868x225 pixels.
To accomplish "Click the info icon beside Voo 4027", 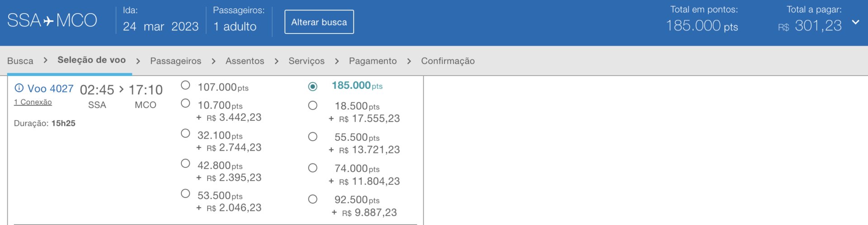I will click(19, 88).
